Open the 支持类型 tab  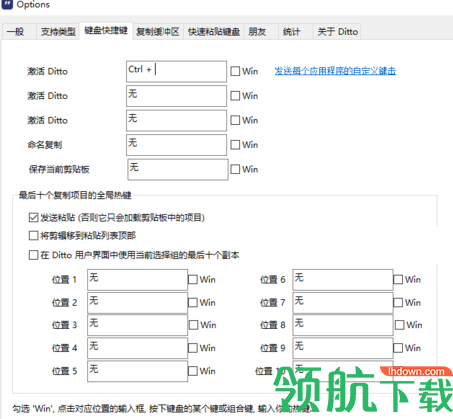[58, 32]
